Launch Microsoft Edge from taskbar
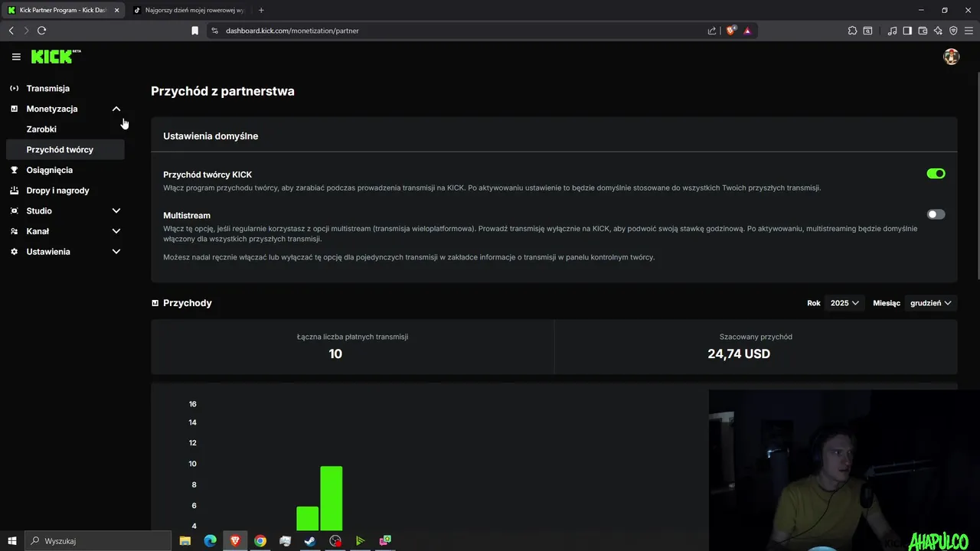The image size is (980, 551). pos(210,541)
